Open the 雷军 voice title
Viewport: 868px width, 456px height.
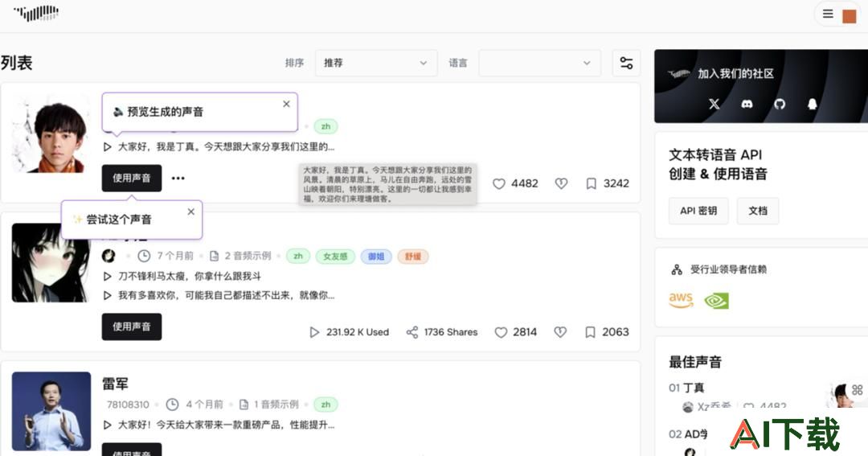point(115,384)
